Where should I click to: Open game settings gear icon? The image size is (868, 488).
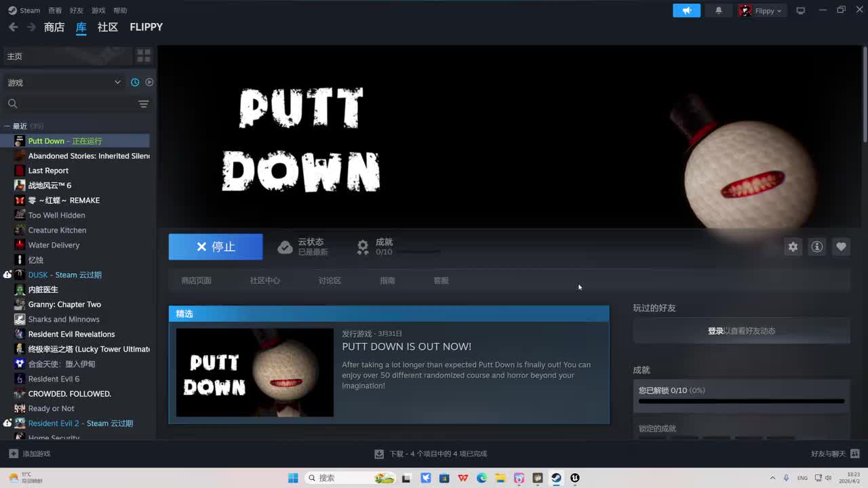pyautogui.click(x=793, y=247)
